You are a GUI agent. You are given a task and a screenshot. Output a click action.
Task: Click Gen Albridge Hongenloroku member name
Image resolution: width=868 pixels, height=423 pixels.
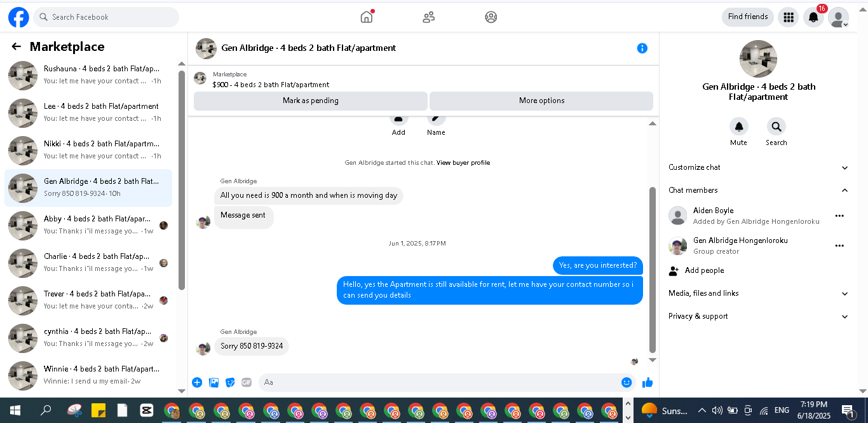(x=740, y=240)
